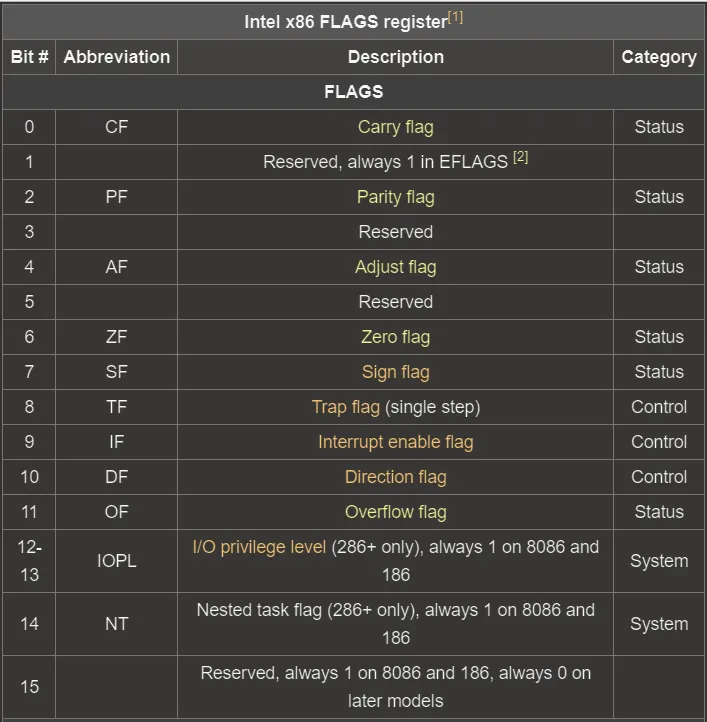
Task: Click the [2] citation after EFLAGS
Action: click(x=520, y=157)
